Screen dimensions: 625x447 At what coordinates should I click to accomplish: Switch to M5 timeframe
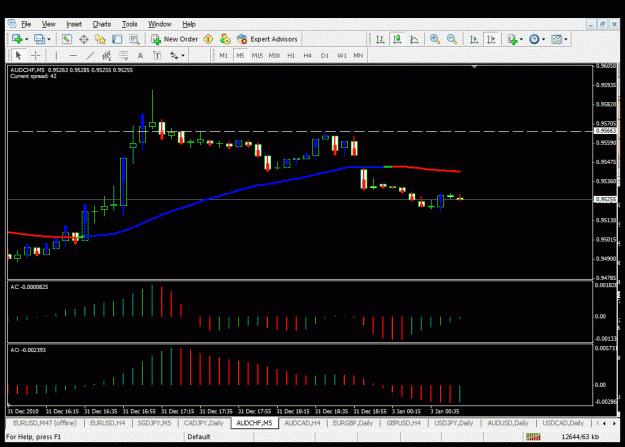pyautogui.click(x=240, y=55)
